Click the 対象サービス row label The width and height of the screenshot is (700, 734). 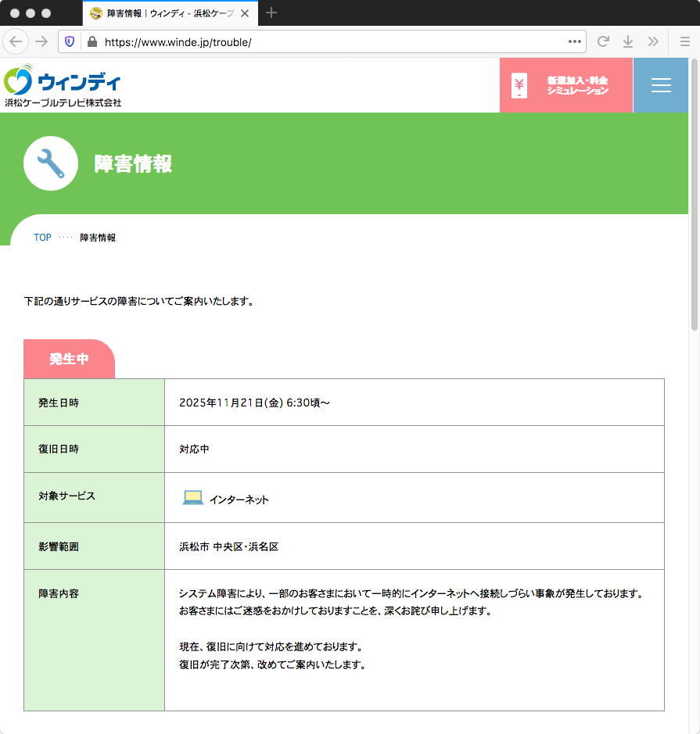(x=66, y=496)
